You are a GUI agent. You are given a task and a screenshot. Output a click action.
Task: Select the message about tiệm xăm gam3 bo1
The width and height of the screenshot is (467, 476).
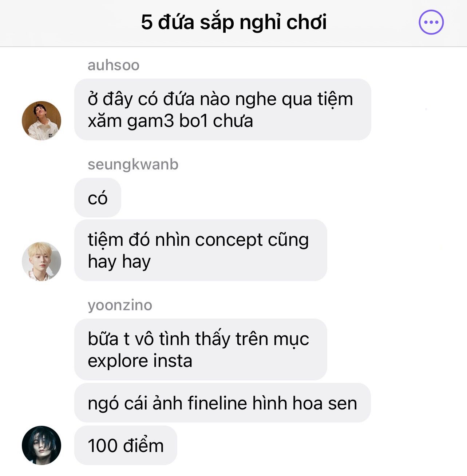pos(222,109)
